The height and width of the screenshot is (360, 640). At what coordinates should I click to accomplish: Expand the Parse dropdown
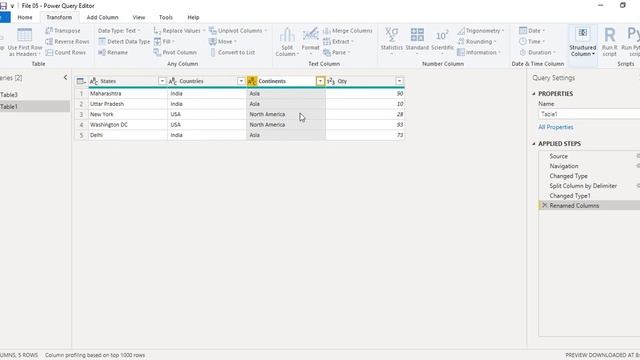(x=337, y=52)
